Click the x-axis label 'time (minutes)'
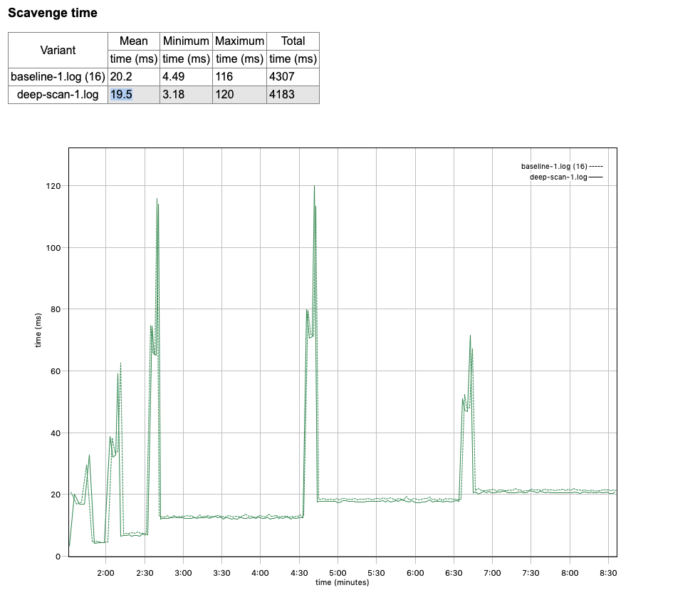Image resolution: width=700 pixels, height=600 pixels. click(x=343, y=583)
